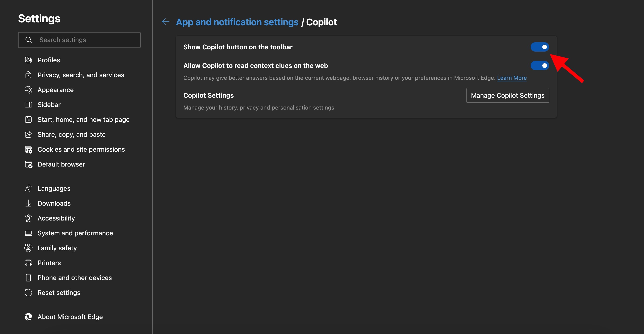Disable Show Copilot button on toolbar
The height and width of the screenshot is (334, 644).
(540, 47)
